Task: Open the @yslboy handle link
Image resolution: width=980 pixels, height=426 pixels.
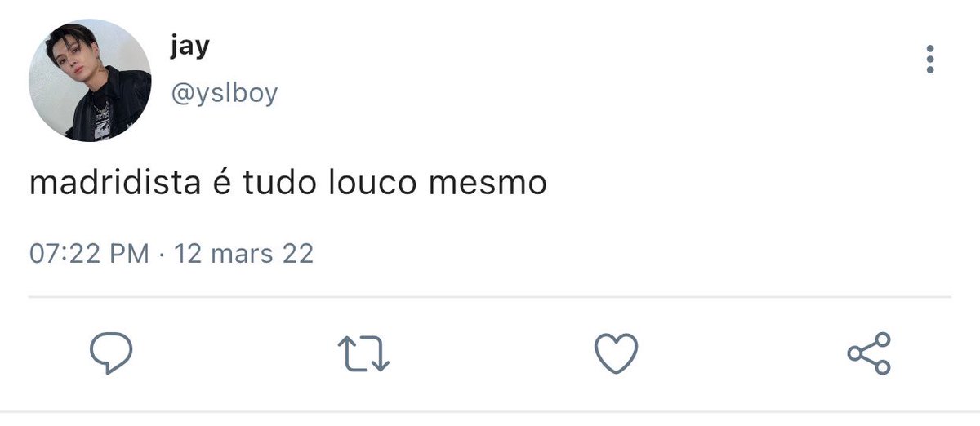Action: (x=225, y=94)
